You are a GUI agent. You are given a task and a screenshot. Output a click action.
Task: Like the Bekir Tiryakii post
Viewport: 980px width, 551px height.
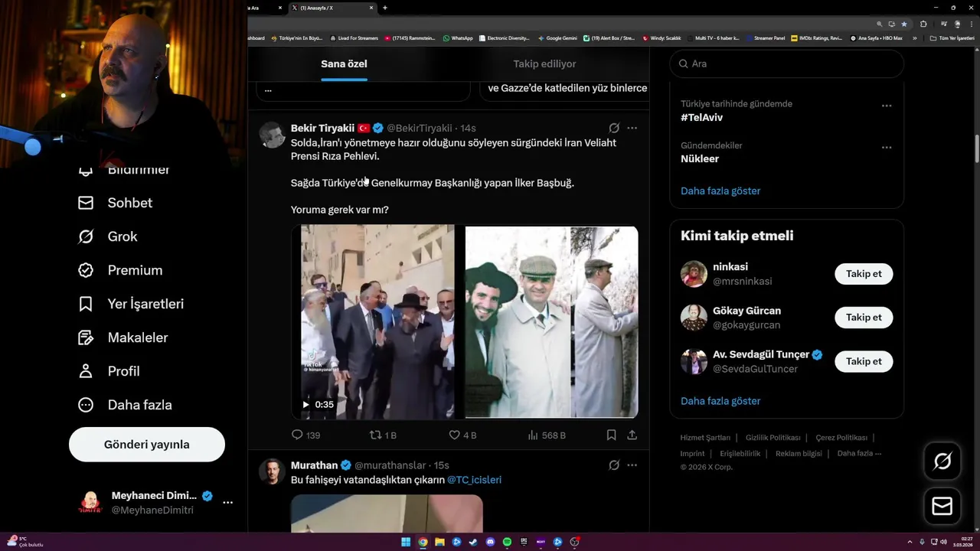(454, 435)
